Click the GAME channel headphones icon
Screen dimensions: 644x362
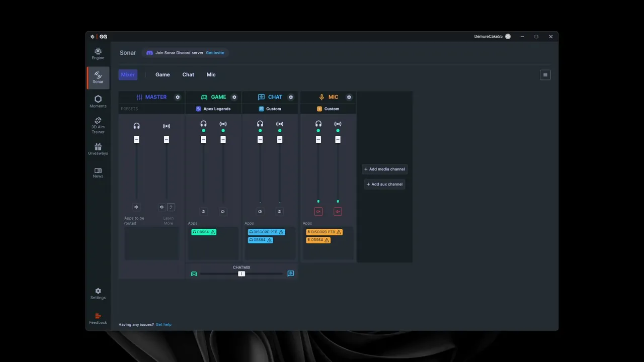click(203, 124)
